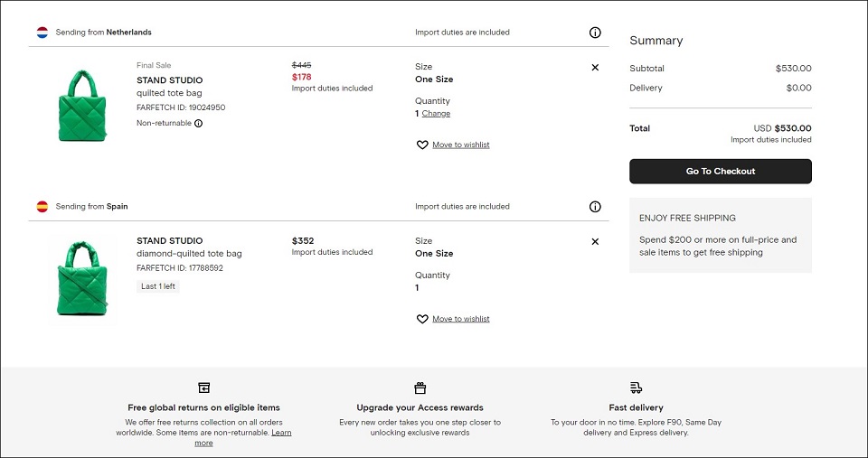The image size is (868, 458).
Task: Click the Delivery amount $0.00
Action: click(798, 88)
